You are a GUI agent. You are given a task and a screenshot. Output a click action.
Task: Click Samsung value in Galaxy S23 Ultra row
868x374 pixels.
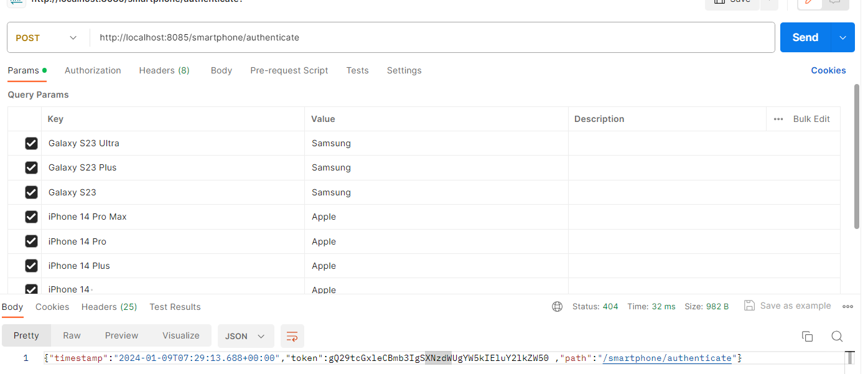click(331, 143)
